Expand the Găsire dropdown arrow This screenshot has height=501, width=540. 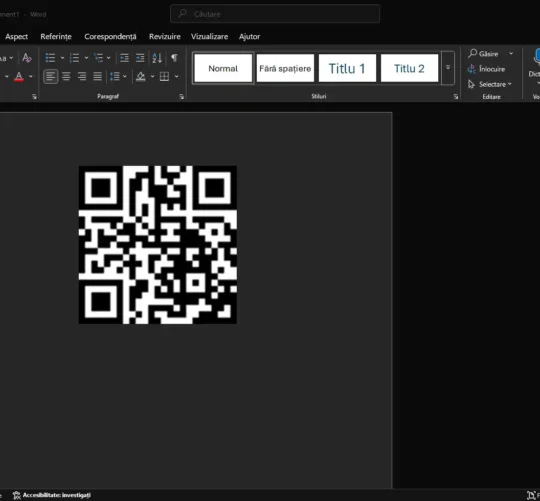[511, 54]
